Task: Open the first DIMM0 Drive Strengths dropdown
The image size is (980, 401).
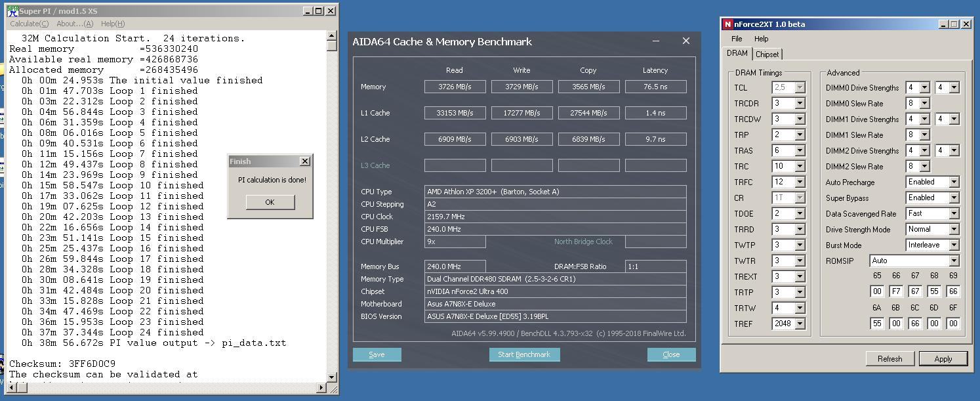Action: tap(924, 87)
